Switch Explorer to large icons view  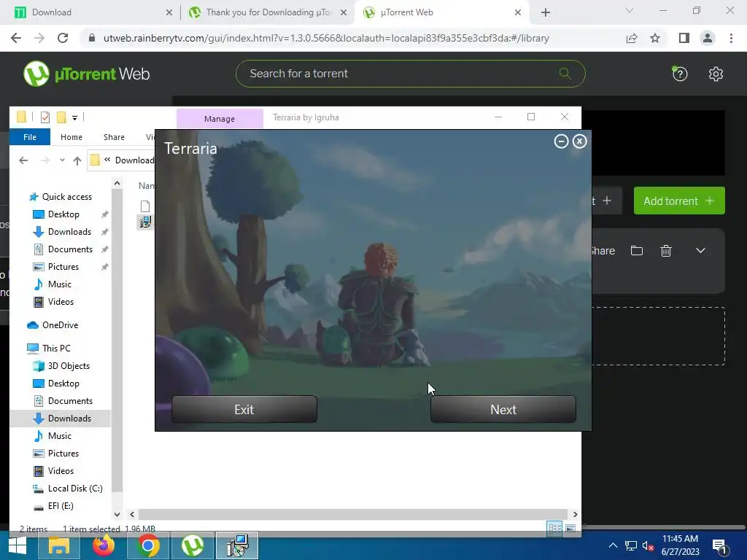(x=570, y=529)
